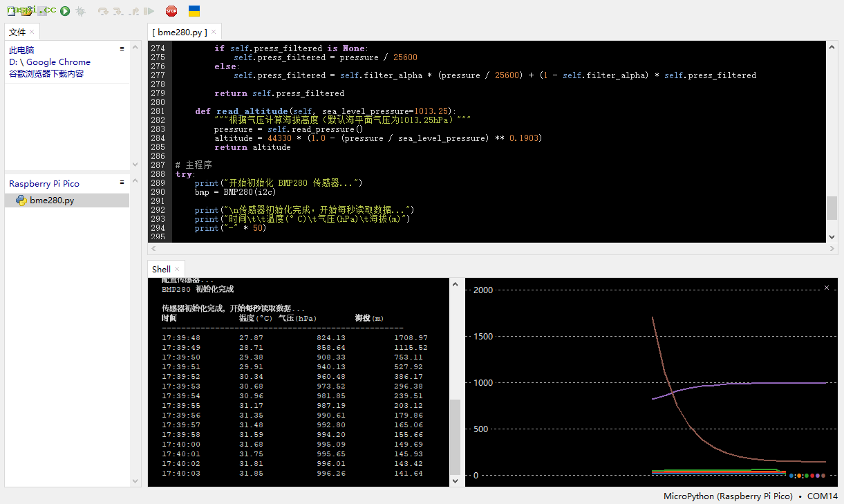Select bme280.py in the Pico file list

[67, 200]
